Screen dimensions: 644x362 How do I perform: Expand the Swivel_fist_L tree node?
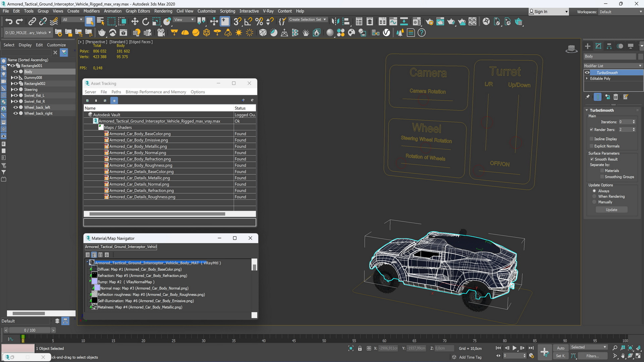click(x=12, y=96)
